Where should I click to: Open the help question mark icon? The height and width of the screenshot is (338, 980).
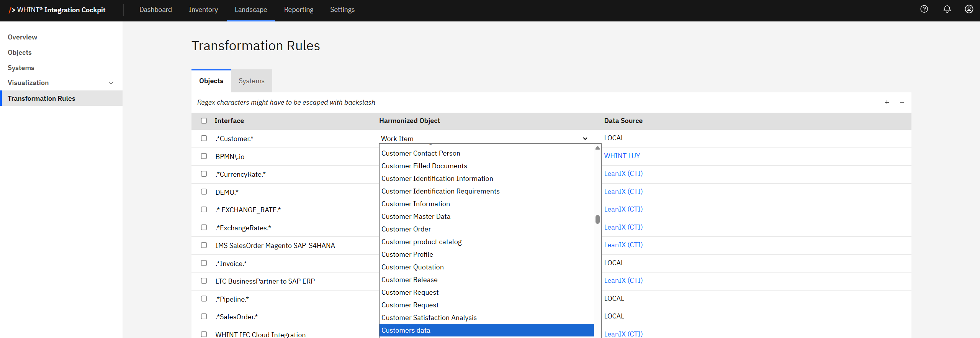coord(924,9)
